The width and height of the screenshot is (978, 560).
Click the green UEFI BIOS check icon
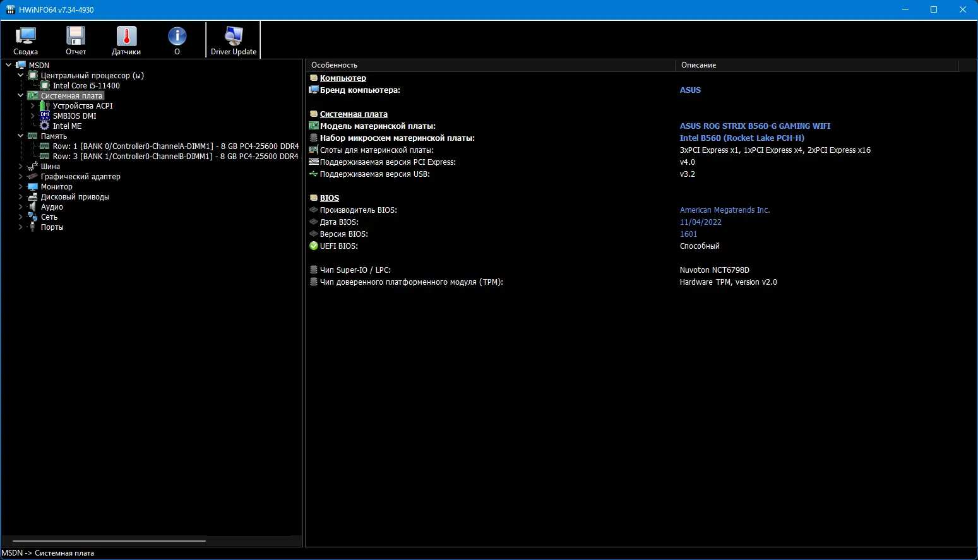[314, 246]
